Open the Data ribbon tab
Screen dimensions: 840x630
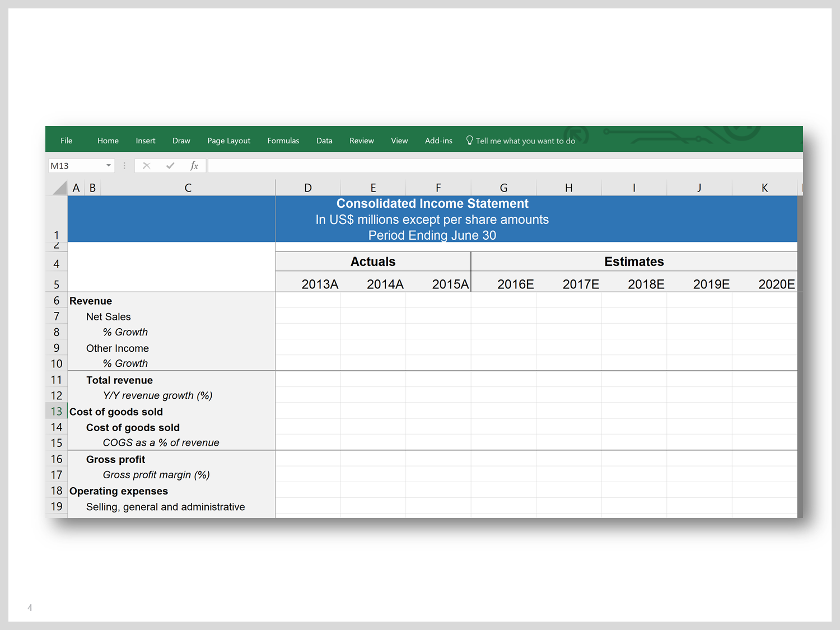pyautogui.click(x=324, y=141)
